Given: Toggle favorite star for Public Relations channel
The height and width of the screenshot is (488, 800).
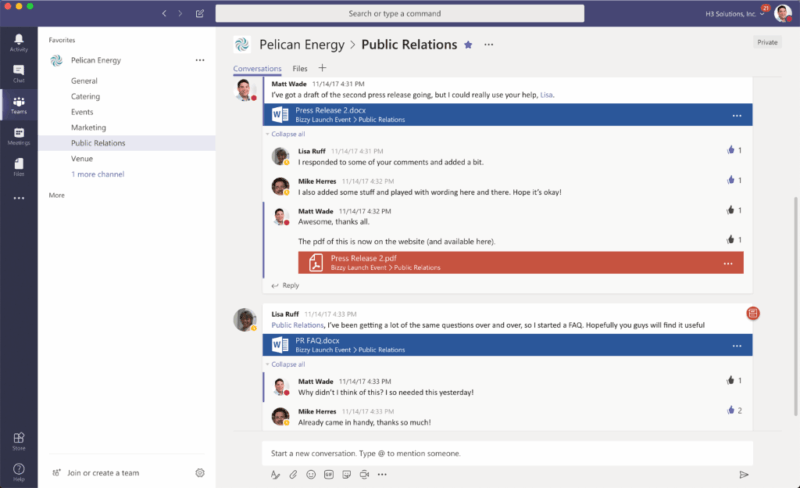Looking at the screenshot, I should pyautogui.click(x=467, y=45).
